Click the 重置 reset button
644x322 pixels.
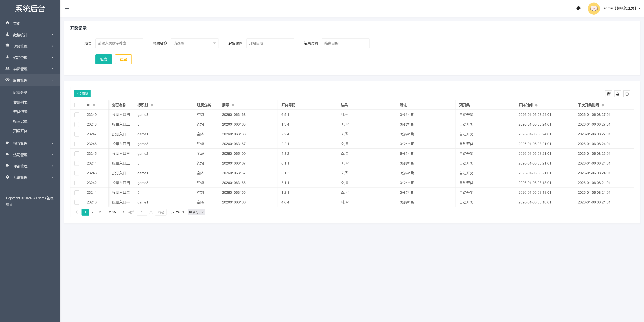(x=123, y=59)
